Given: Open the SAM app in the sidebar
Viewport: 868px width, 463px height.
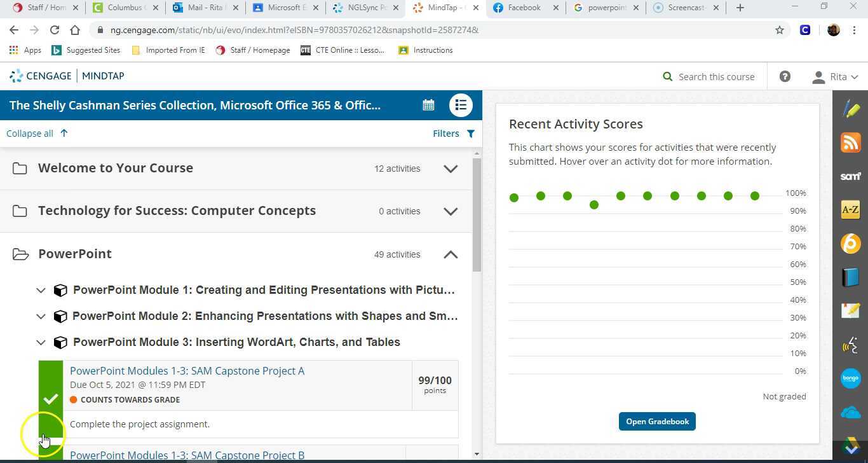Looking at the screenshot, I should 850,176.
